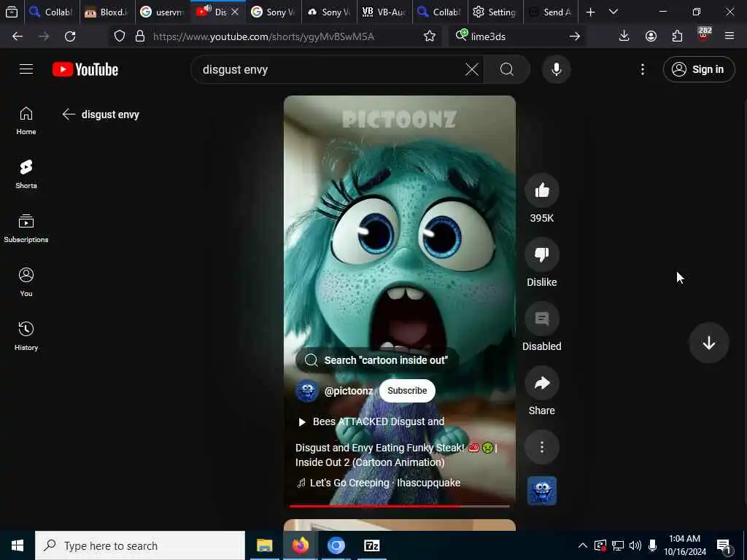Screen dimensions: 747x560
Task: Click the @pictoonz channel avatar
Action: point(307,391)
